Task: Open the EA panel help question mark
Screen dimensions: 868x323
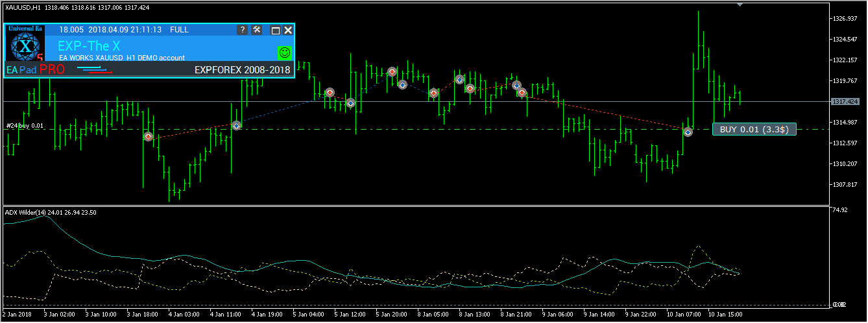Action: pyautogui.click(x=242, y=30)
